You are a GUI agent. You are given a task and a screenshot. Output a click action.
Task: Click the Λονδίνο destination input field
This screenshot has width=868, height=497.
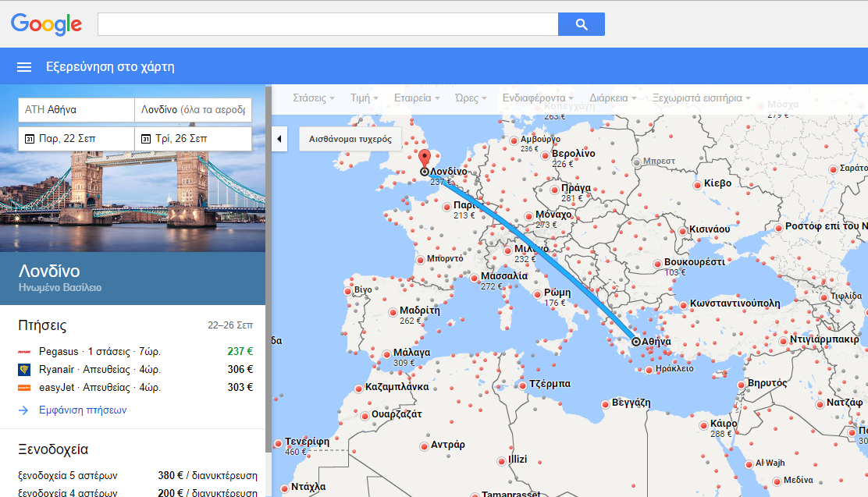192,109
